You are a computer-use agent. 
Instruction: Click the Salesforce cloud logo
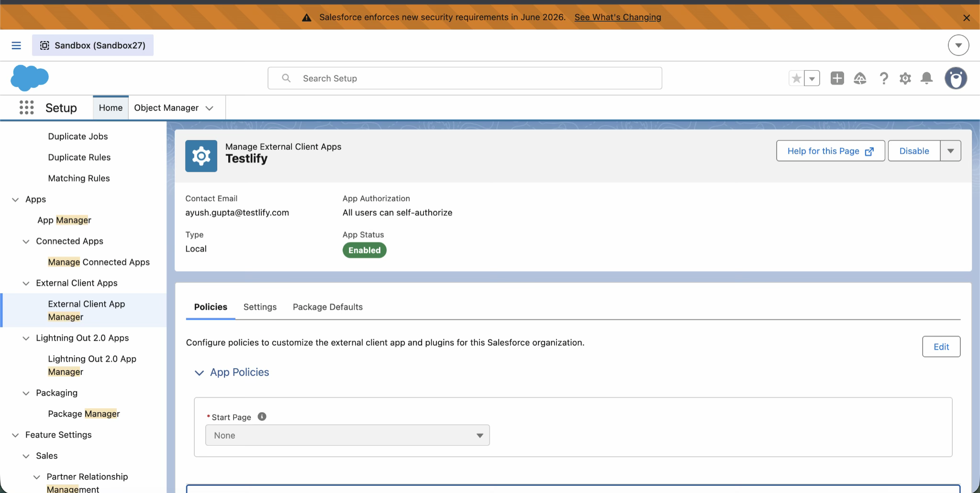click(30, 77)
